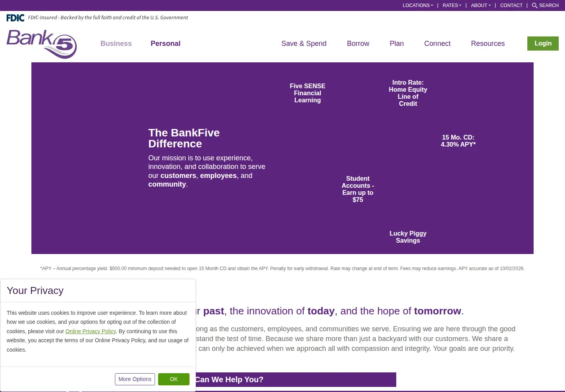
Task: Click the FDIC-Insured government backing notice
Action: (x=108, y=18)
